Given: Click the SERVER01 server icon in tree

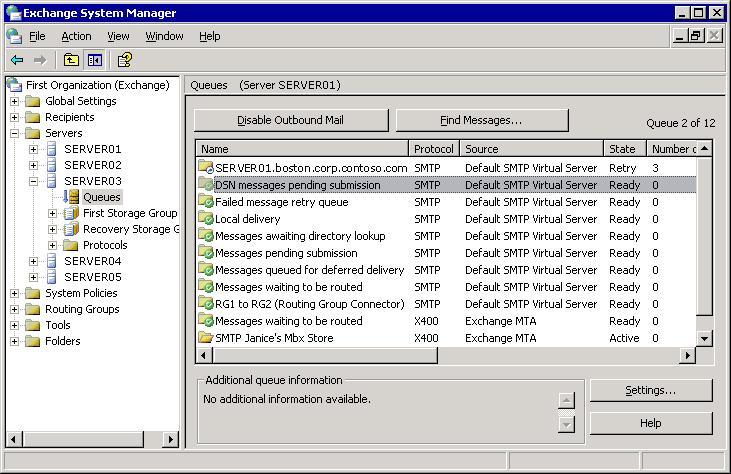Looking at the screenshot, I should (x=52, y=149).
